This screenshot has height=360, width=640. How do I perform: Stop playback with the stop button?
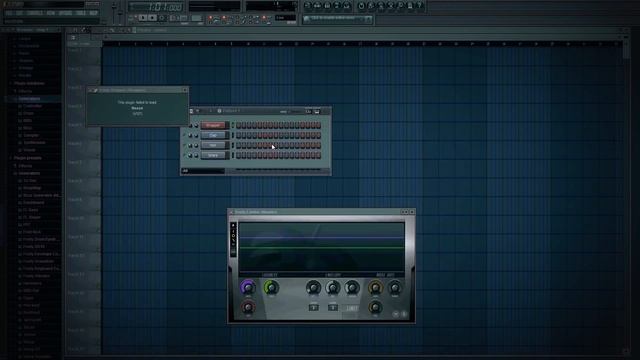click(x=152, y=18)
